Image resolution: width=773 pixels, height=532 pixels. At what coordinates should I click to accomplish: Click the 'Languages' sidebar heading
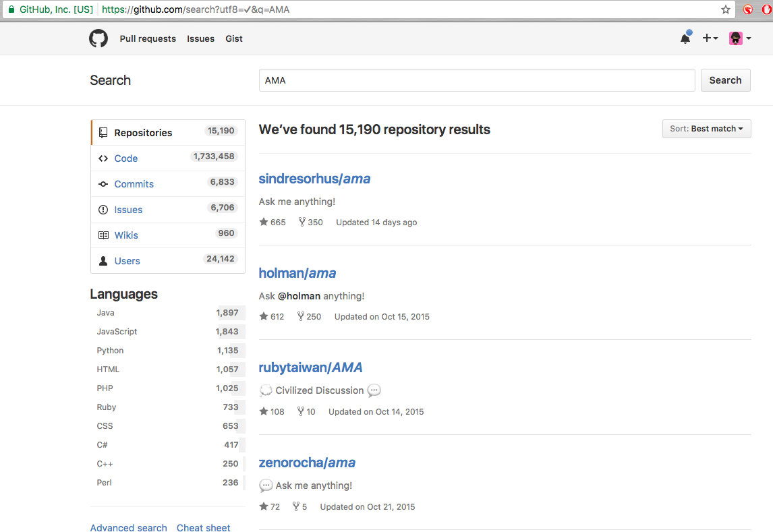[123, 294]
